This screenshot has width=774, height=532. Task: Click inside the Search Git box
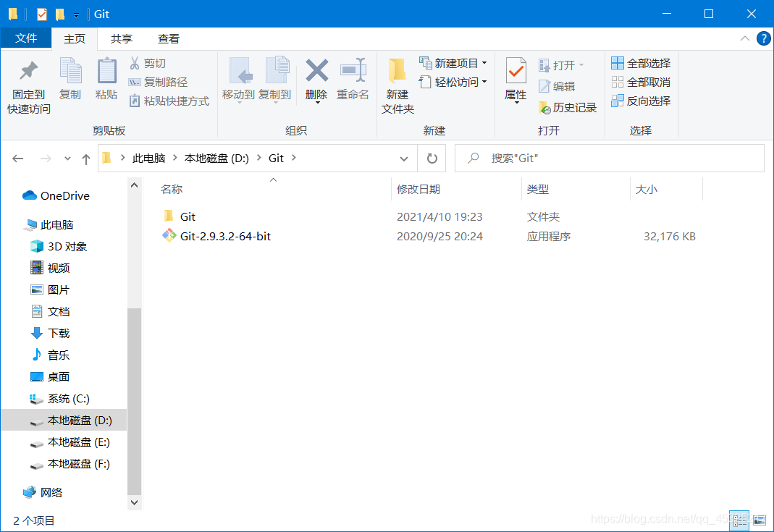pyautogui.click(x=610, y=159)
